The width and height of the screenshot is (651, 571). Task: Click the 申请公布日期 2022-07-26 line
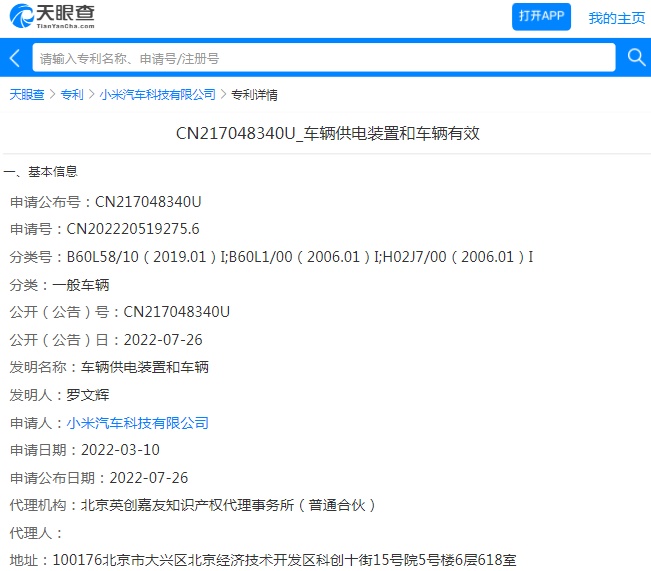[x=99, y=478]
